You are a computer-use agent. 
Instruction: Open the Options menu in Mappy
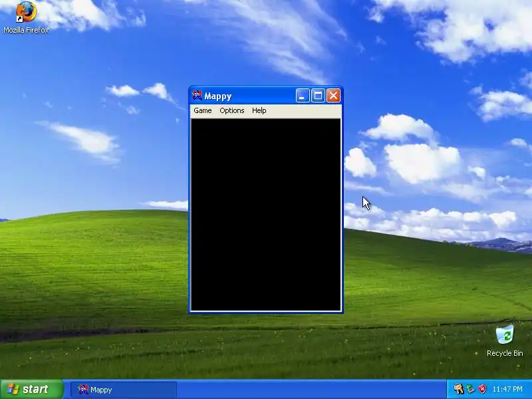coord(231,110)
